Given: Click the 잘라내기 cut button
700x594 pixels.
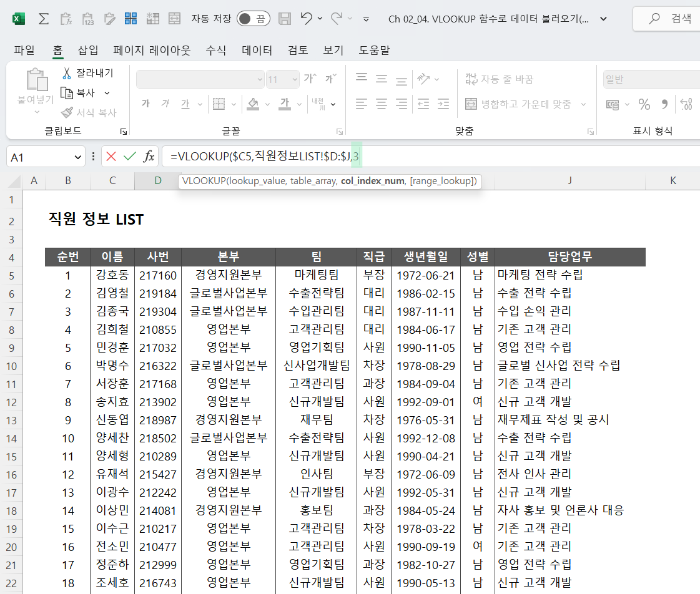Looking at the screenshot, I should (87, 72).
